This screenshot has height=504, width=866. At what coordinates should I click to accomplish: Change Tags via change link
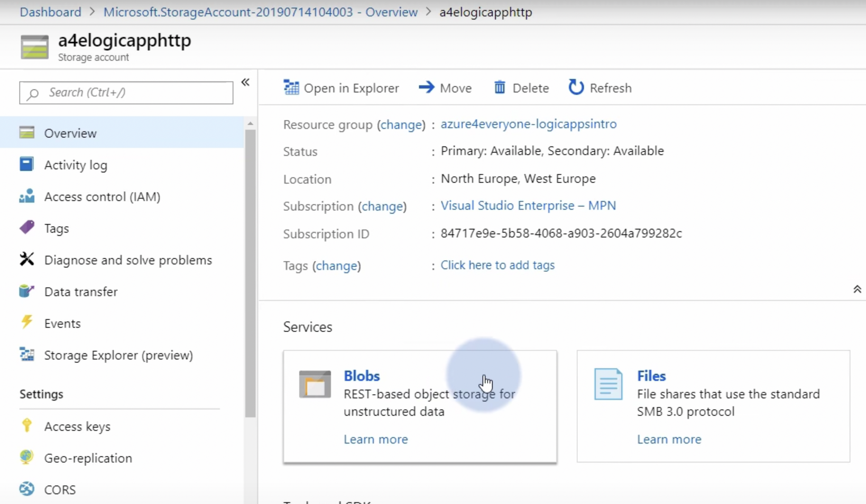337,265
